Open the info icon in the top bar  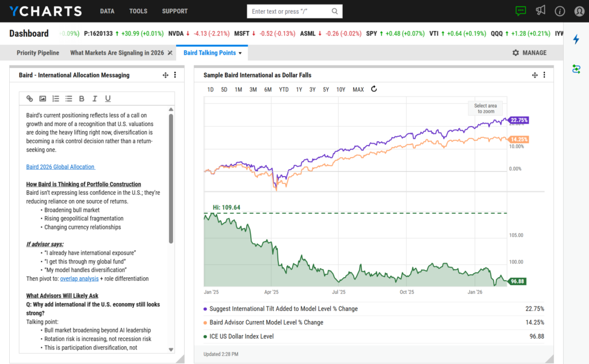tap(559, 10)
